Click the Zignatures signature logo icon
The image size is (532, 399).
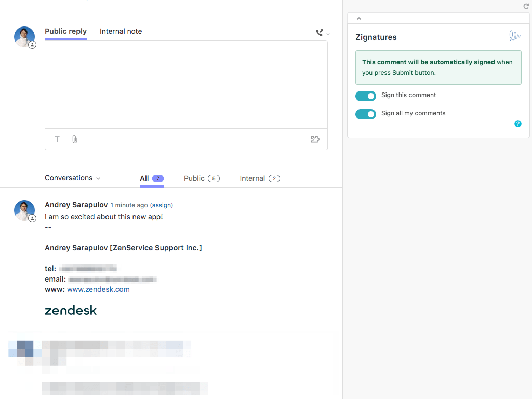pyautogui.click(x=514, y=36)
